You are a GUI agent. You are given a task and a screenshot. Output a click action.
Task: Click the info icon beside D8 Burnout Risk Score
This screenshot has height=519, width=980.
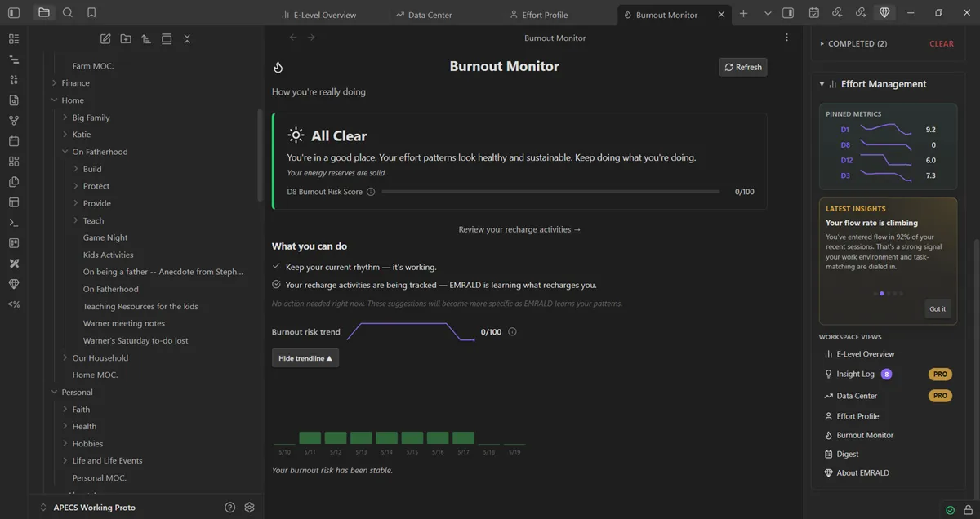[371, 192]
